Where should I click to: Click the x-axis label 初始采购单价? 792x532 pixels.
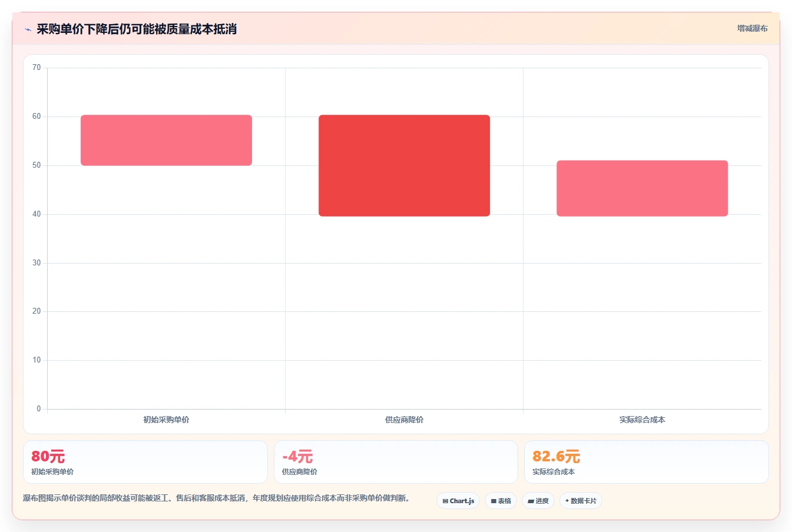[166, 420]
